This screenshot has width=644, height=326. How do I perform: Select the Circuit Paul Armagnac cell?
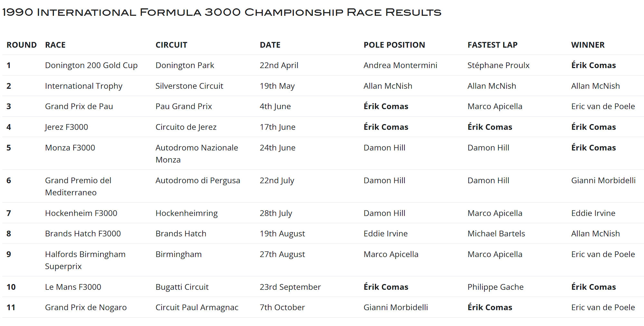click(197, 307)
